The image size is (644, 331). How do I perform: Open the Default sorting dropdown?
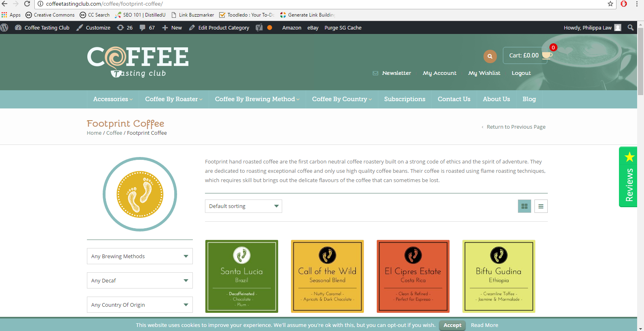[243, 206]
